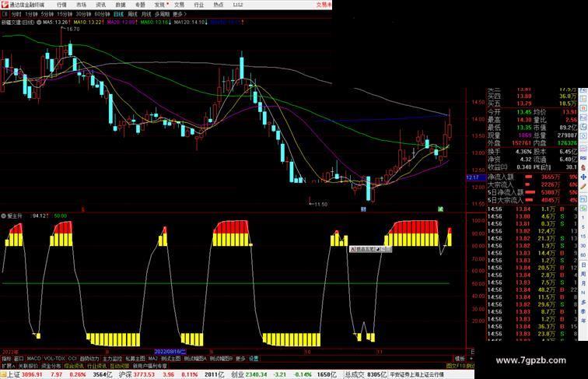Open the 资讯 menu
588x379 pixels.
[101, 5]
